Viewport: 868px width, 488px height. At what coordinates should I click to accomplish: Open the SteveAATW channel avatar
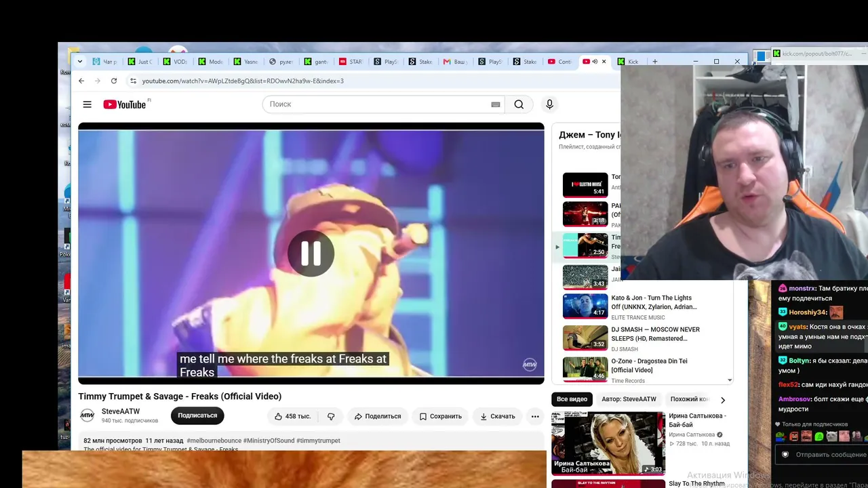click(x=87, y=415)
